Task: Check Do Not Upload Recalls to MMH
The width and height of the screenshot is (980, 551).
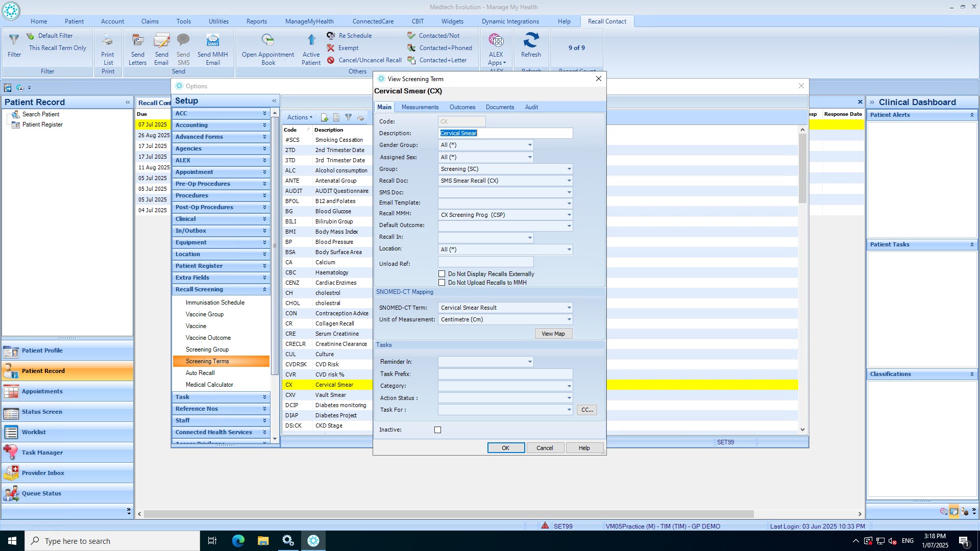Action: tap(442, 283)
